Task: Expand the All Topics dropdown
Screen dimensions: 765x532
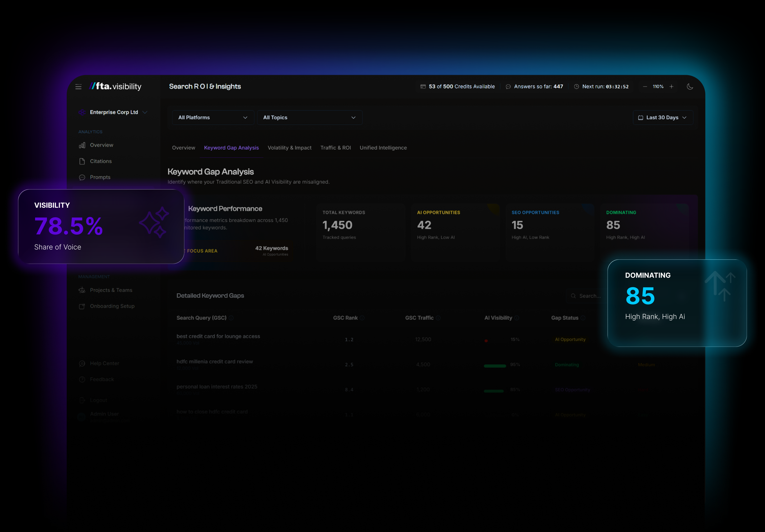Action: coord(309,118)
